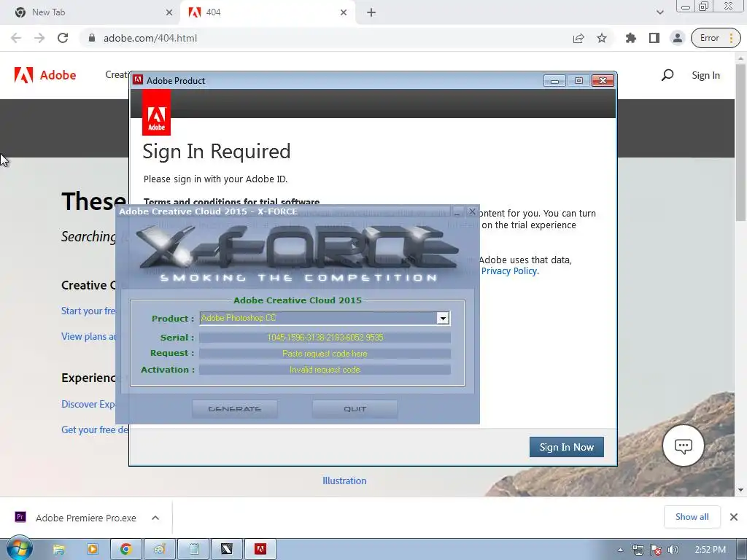The height and width of the screenshot is (560, 747).
Task: Click the Activation code field
Action: pyautogui.click(x=325, y=370)
